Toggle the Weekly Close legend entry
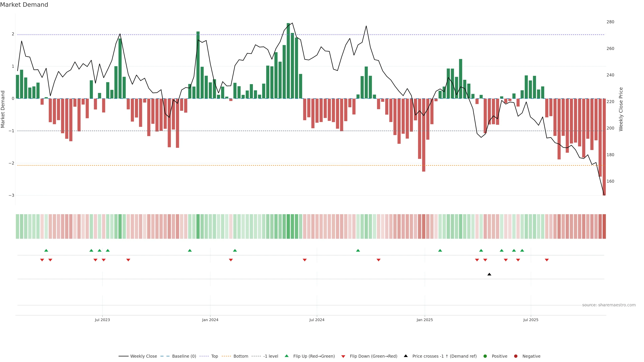Viewport: 644px width, 362px height. coord(144,356)
